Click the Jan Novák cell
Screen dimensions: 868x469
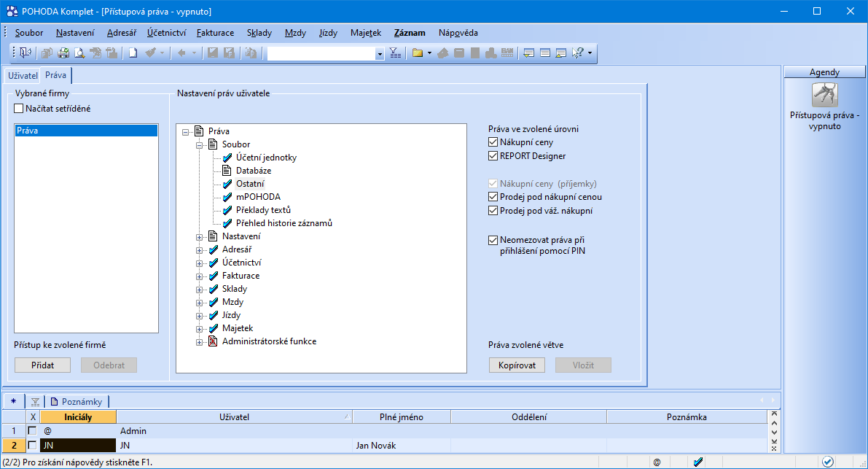402,445
